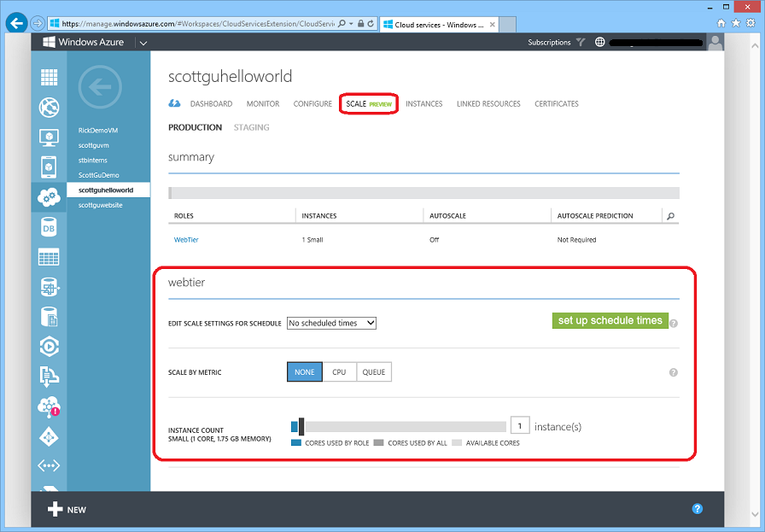Open the LINKED RESOURCES tab
This screenshot has width=765, height=532.
click(488, 104)
